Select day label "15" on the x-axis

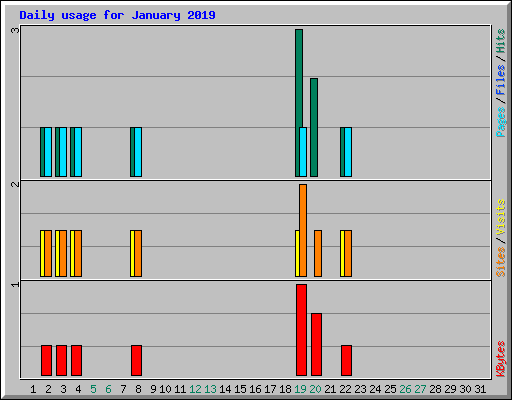tap(240, 389)
